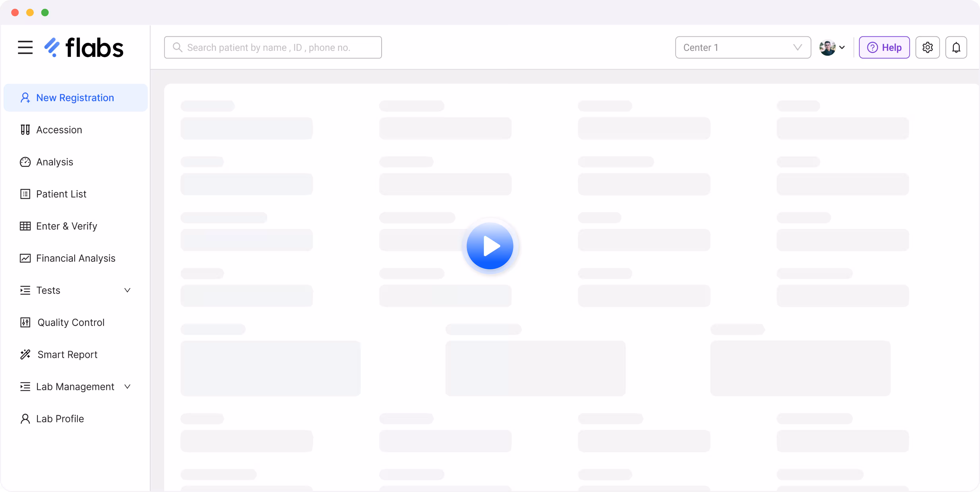Open notifications bell icon
Screen dimensions: 980x492
(x=956, y=48)
